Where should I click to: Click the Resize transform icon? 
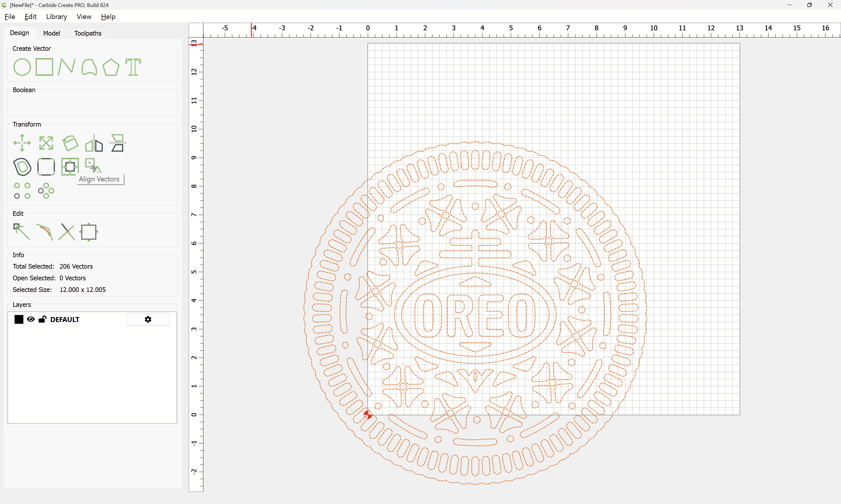click(46, 143)
